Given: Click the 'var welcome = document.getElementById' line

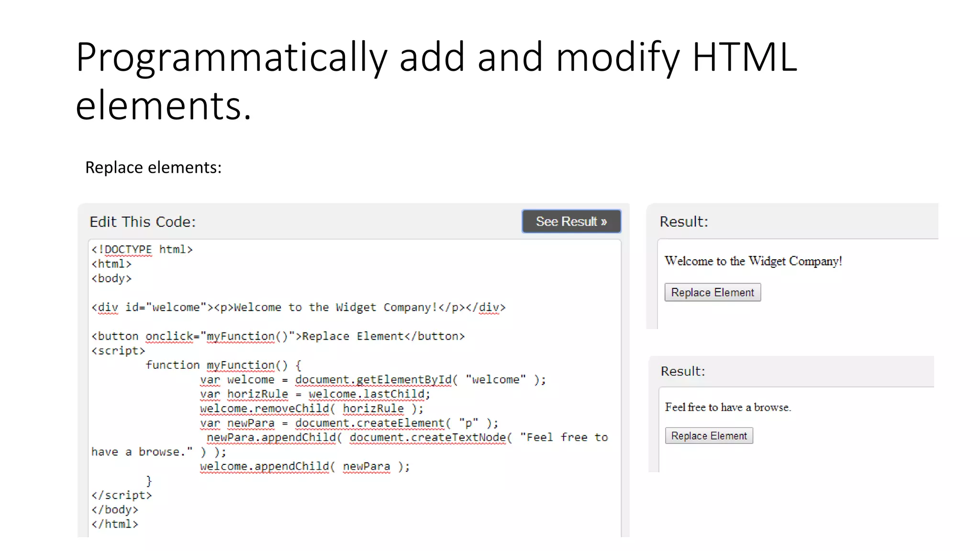Looking at the screenshot, I should (373, 379).
